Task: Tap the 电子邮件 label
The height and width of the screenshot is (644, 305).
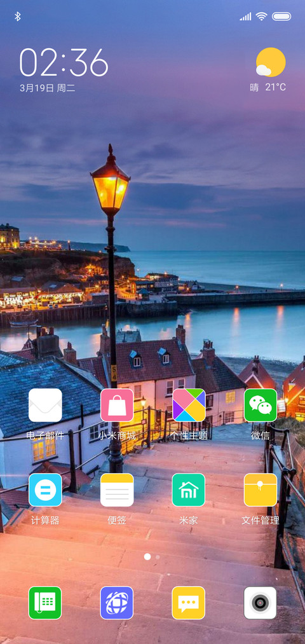Action: [45, 435]
